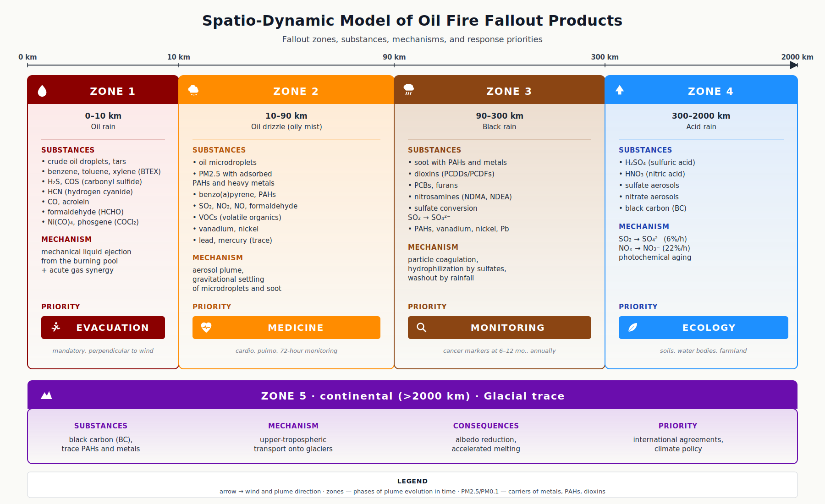Click the heartbeat icon on Medicine button
Viewport: 825px width, 504px height.
(x=206, y=327)
